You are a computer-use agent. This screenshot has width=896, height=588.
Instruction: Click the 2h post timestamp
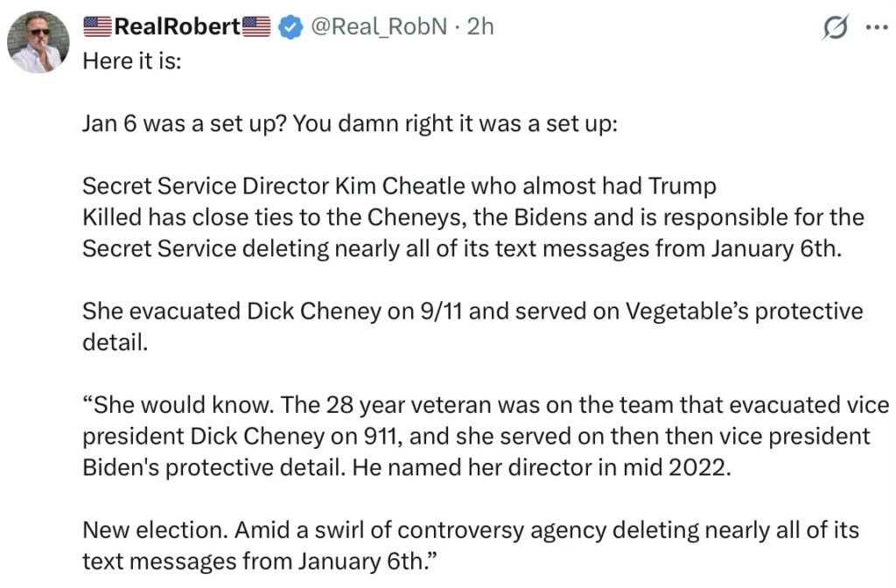[481, 27]
